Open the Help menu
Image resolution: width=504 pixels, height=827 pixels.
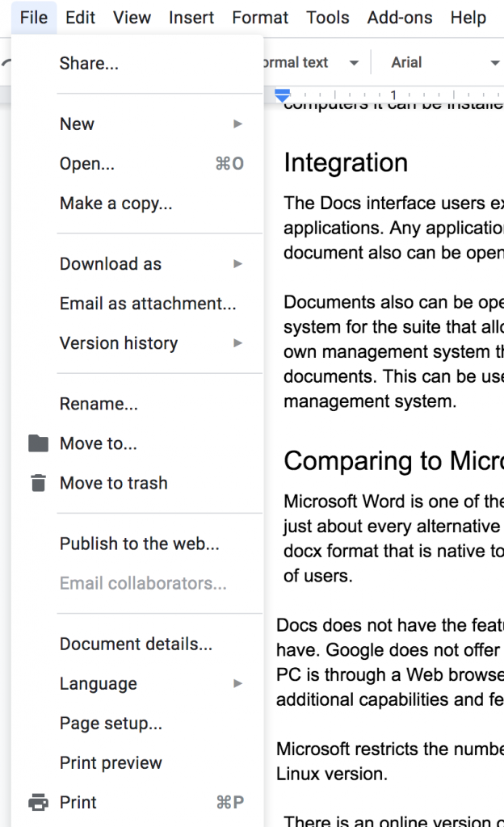[x=468, y=18]
